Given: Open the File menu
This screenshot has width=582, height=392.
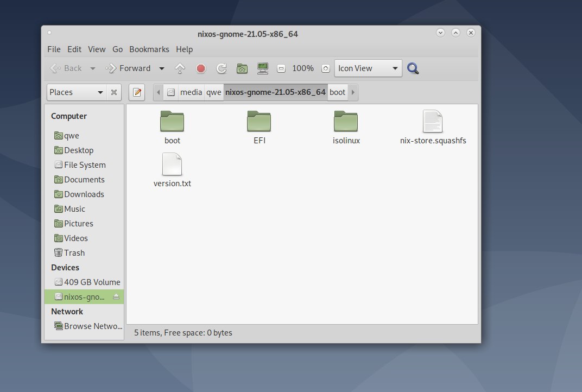Looking at the screenshot, I should 54,49.
